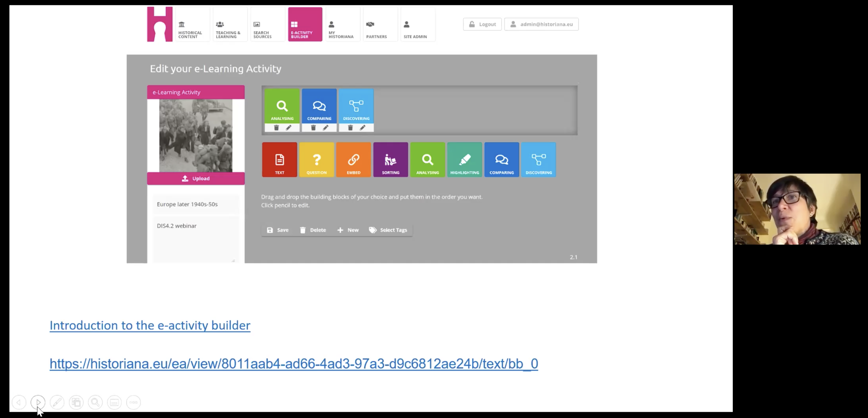Viewport: 868px width, 418px height.
Task: Delete the Comparing block with the trash icon
Action: pos(313,128)
